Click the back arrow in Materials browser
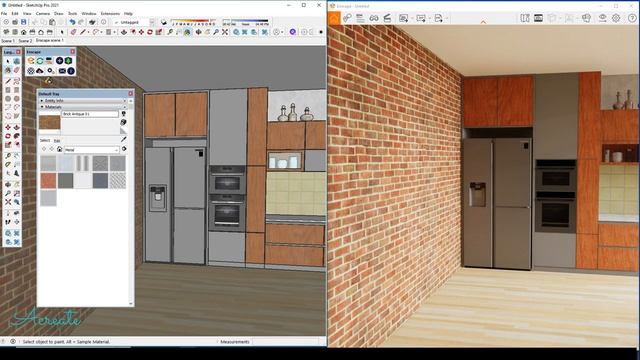The image size is (640, 360). coord(44,149)
